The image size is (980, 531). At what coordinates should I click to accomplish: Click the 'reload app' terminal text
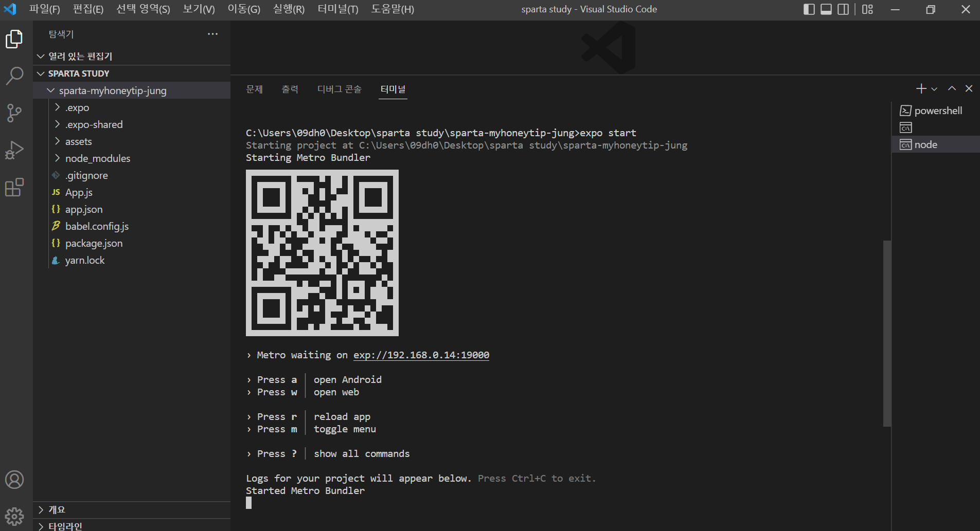tap(342, 417)
